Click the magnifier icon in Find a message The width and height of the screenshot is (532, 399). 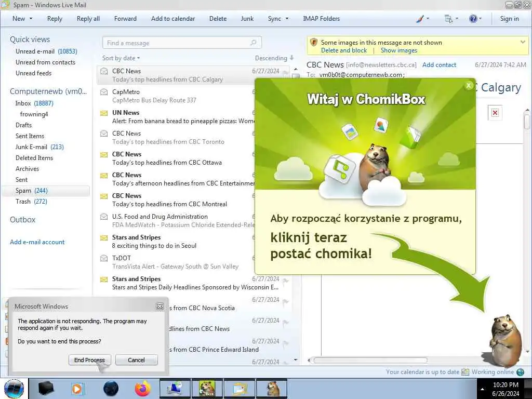(x=253, y=43)
